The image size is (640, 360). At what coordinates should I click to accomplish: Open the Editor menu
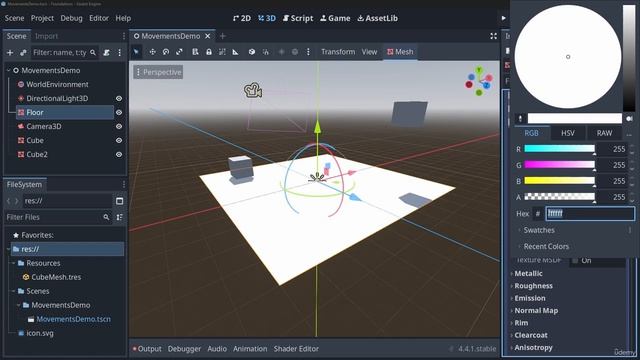[x=99, y=18]
